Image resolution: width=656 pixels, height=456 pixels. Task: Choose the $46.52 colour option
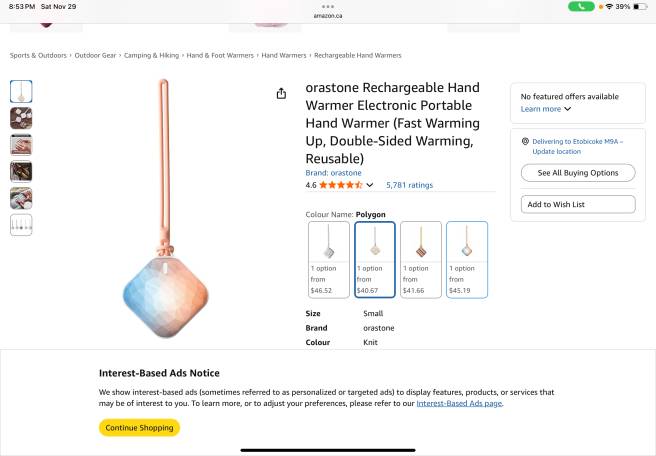328,260
